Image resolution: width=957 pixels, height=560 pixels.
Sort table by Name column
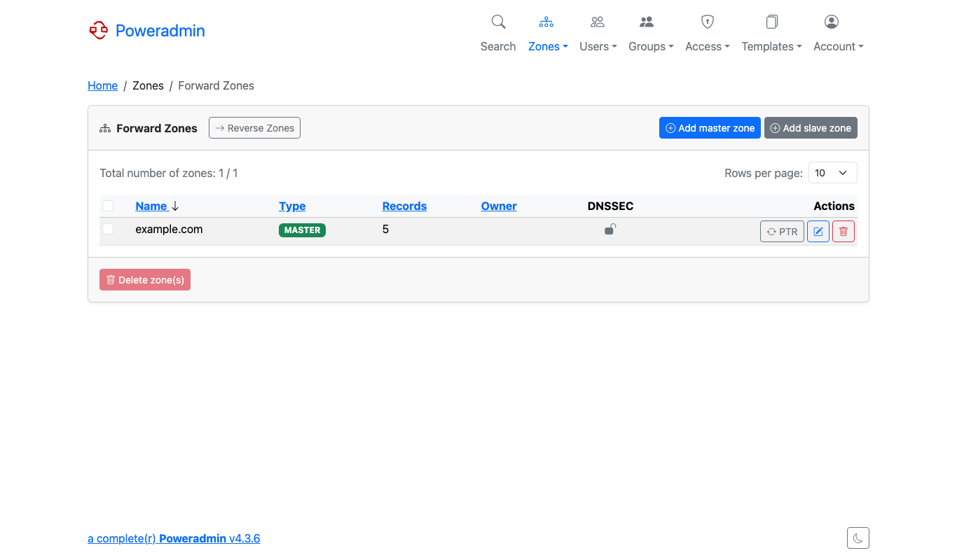pos(151,206)
